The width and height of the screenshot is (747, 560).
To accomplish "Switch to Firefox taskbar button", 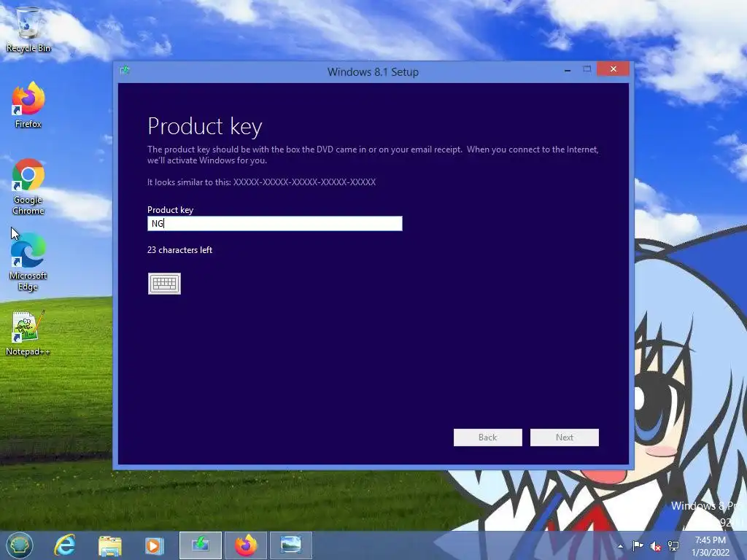I will (246, 545).
